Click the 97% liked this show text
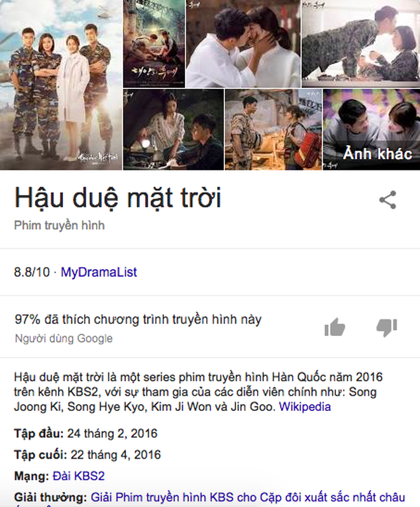Screen dimensions: 420x507 pyautogui.click(x=138, y=319)
